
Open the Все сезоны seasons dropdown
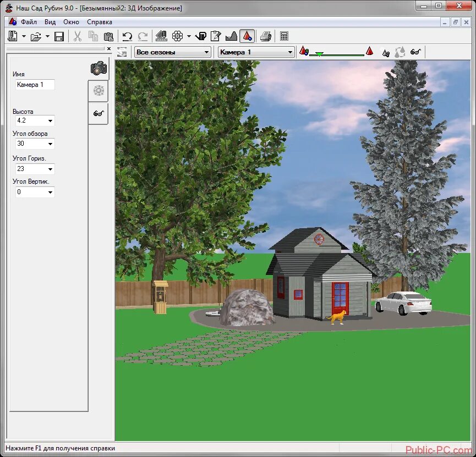pyautogui.click(x=172, y=52)
